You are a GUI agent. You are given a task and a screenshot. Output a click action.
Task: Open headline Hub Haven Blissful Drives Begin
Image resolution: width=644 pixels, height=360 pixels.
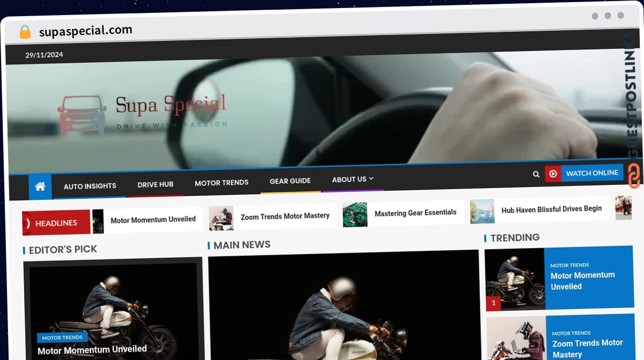click(x=551, y=209)
